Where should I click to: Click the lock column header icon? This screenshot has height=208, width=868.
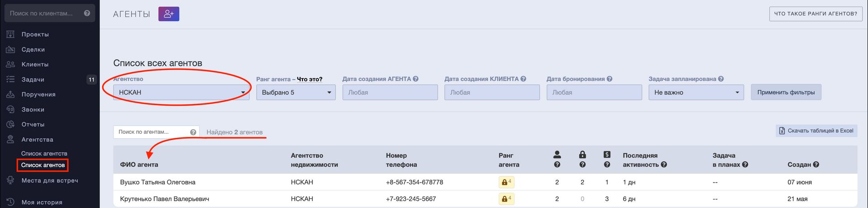[582, 155]
